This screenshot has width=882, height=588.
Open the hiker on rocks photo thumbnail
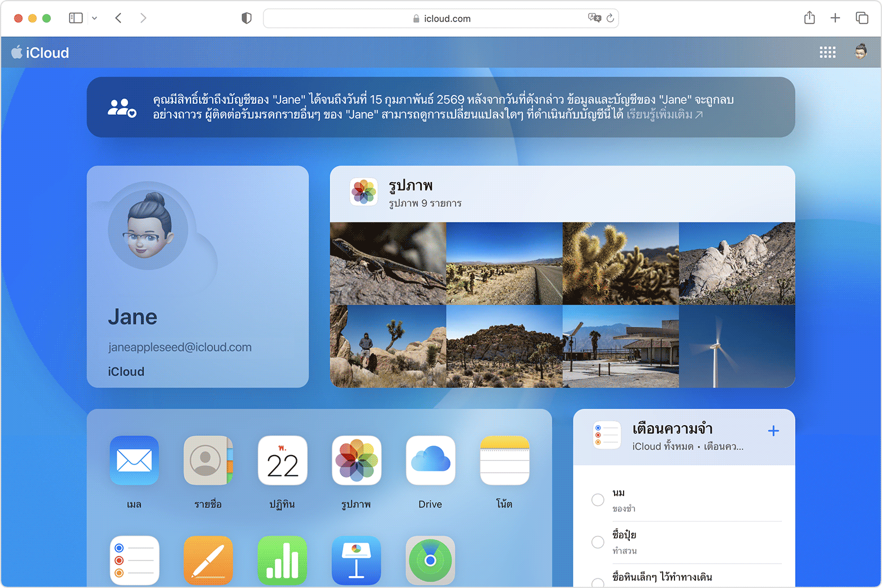tap(388, 347)
